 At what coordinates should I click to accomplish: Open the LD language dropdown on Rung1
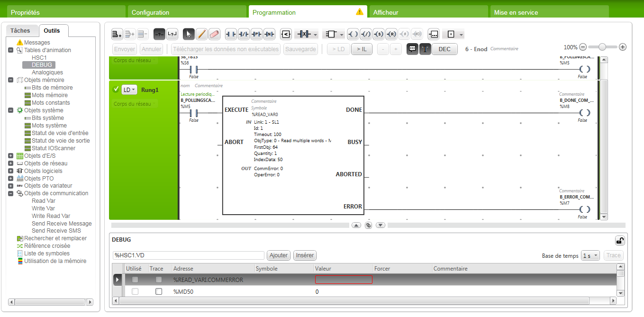[129, 90]
